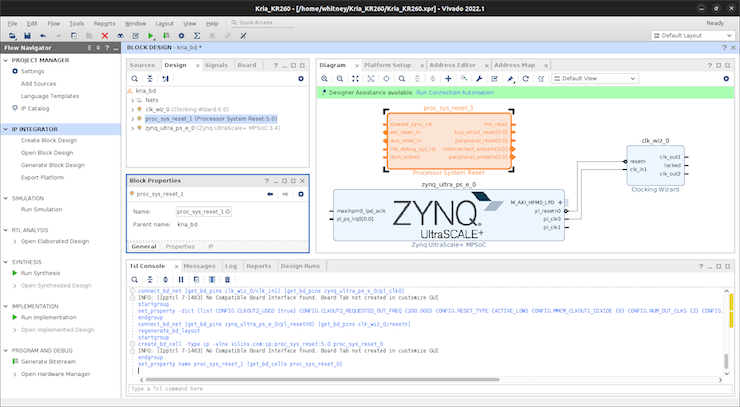Click the wrench Customize Block icon
Screen dimensions: 740x407
[479, 79]
